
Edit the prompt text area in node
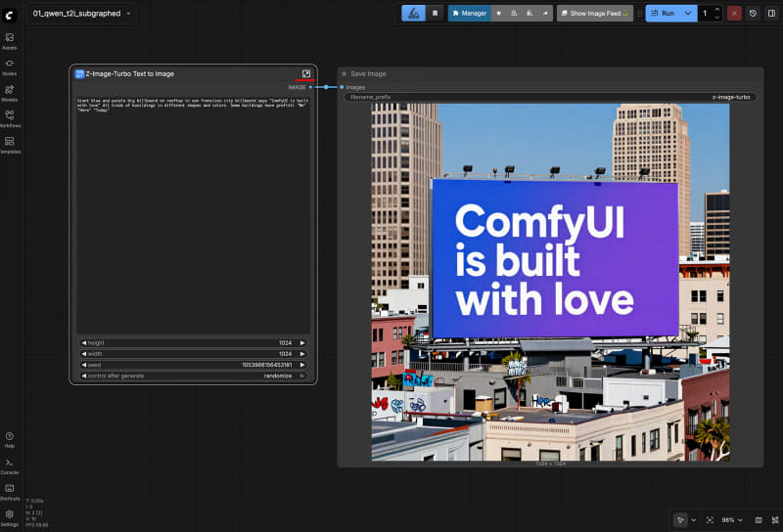(x=193, y=214)
